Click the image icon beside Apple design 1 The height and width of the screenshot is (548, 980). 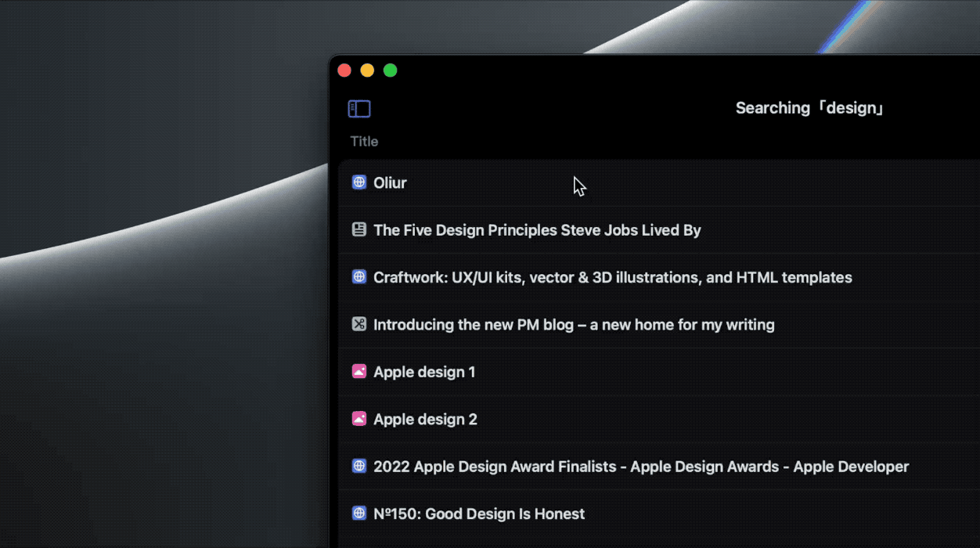[x=359, y=372]
